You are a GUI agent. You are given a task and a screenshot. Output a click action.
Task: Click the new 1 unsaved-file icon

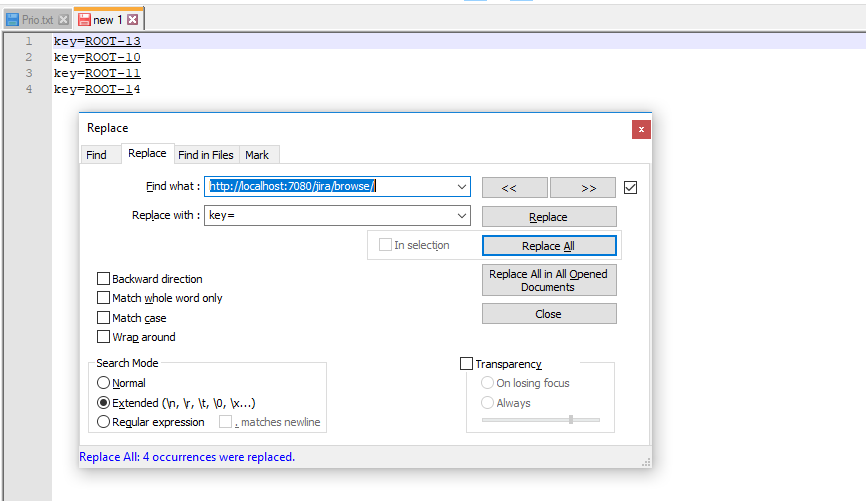tap(84, 20)
